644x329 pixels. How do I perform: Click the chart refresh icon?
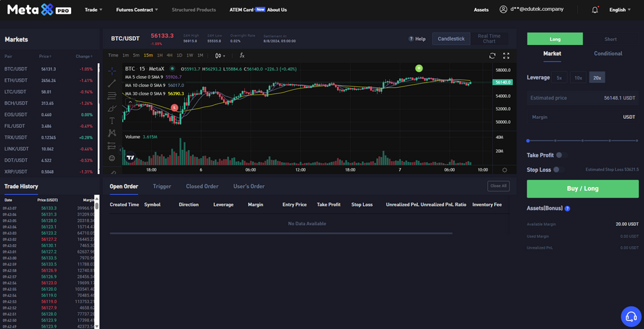coord(492,55)
